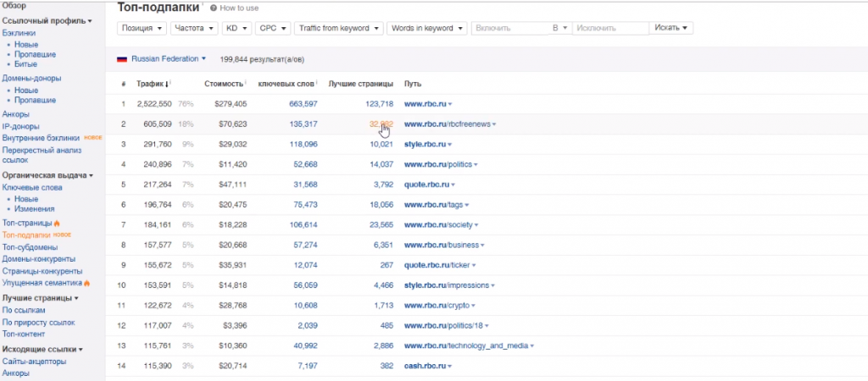Open Изменения under Ключевые слова
The width and height of the screenshot is (868, 381).
[34, 209]
